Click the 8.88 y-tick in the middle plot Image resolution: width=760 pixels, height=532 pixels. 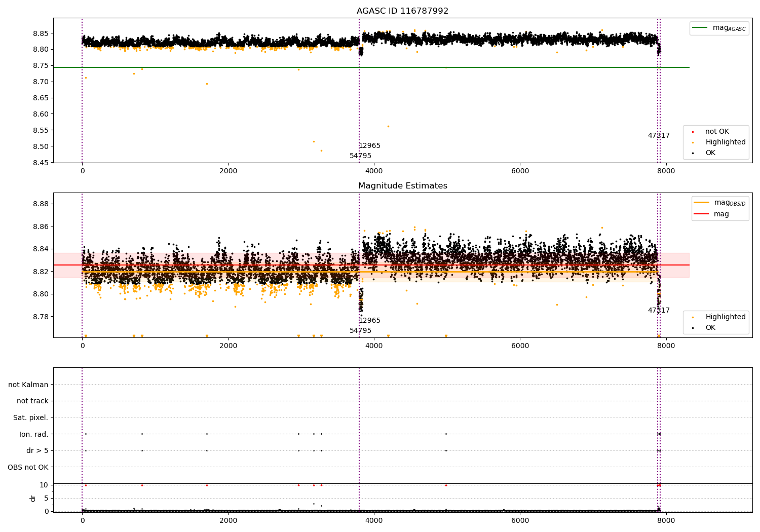point(41,204)
